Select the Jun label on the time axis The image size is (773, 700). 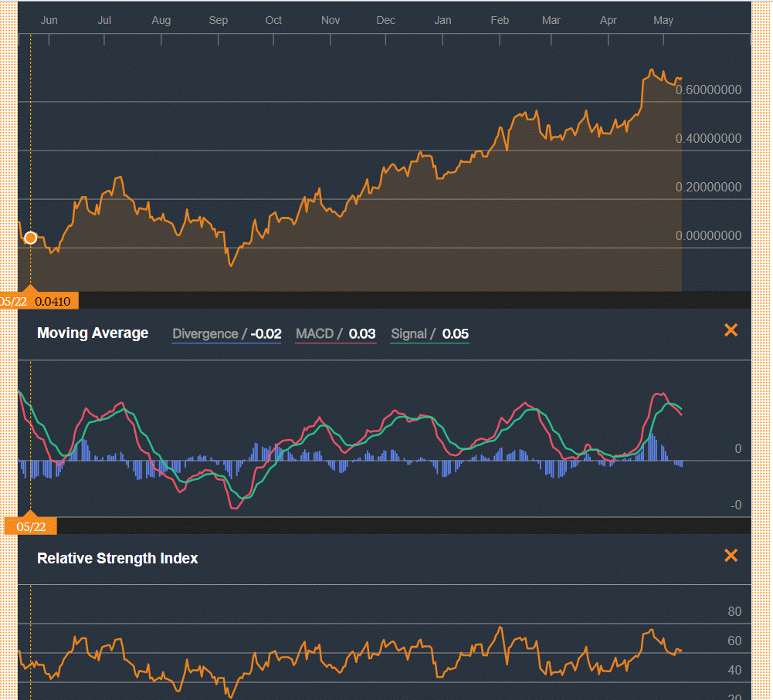(x=49, y=21)
